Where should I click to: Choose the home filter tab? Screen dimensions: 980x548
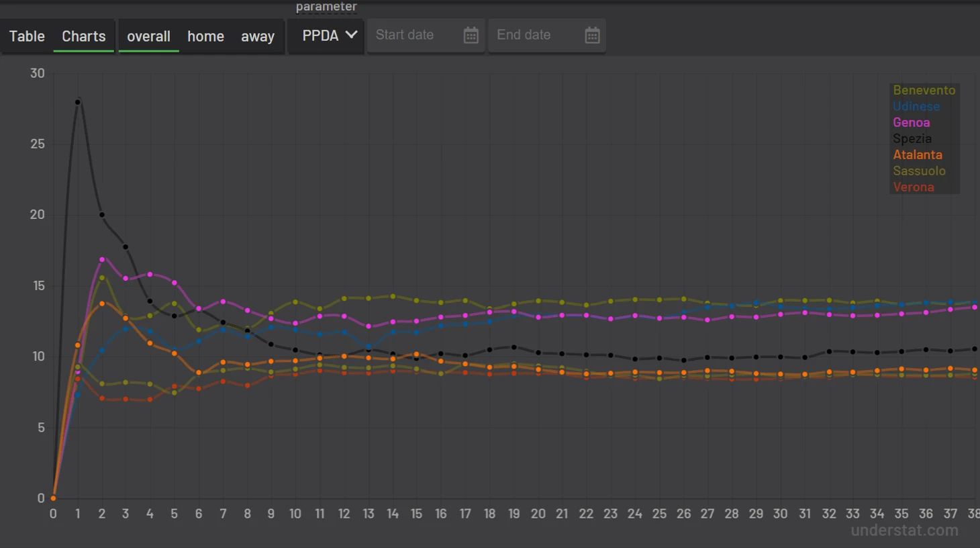(x=205, y=36)
